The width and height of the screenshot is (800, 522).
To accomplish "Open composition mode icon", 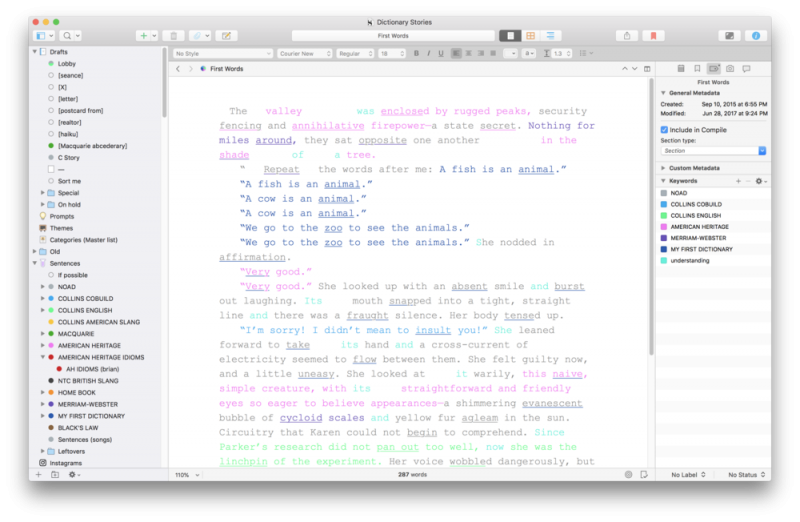I will point(730,36).
